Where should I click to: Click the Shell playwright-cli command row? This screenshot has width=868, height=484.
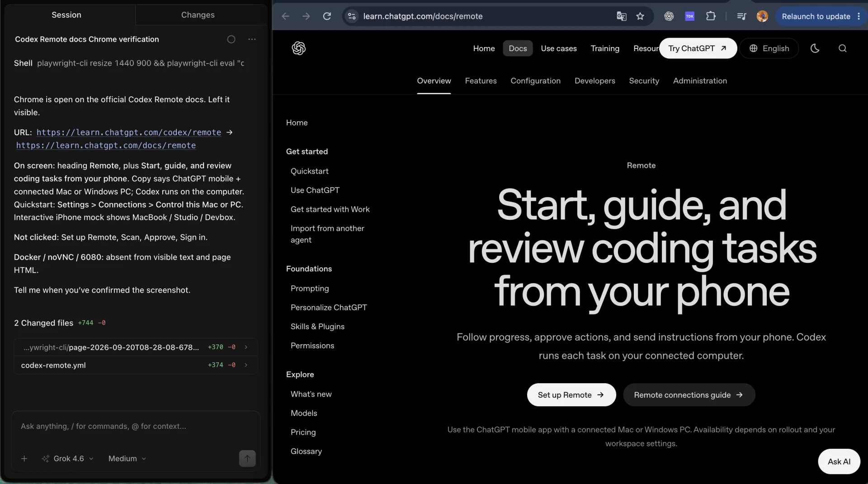pyautogui.click(x=129, y=63)
